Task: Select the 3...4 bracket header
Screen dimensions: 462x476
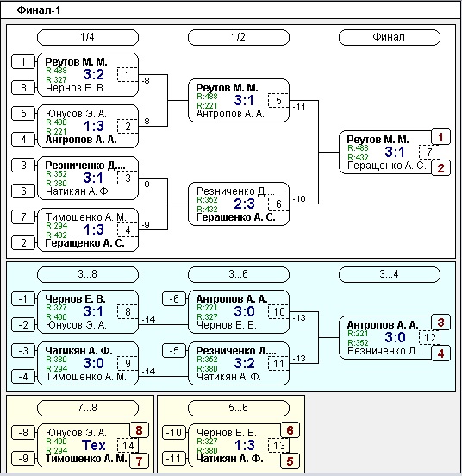Action: point(390,274)
